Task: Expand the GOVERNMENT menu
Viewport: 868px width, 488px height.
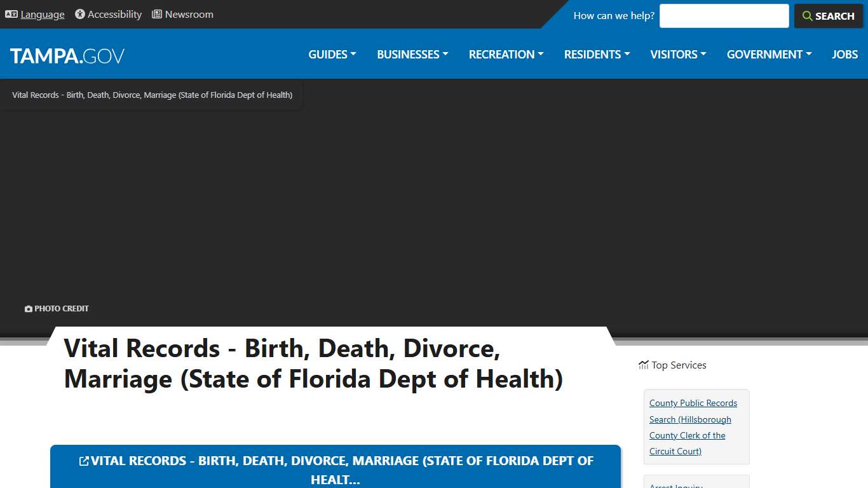Action: click(769, 54)
